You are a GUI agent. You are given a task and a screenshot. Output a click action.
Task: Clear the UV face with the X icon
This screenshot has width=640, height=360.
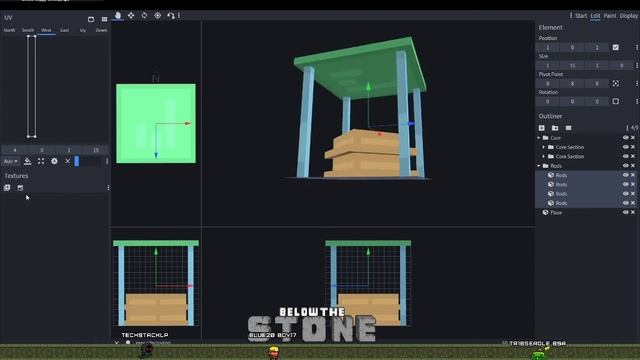68,161
